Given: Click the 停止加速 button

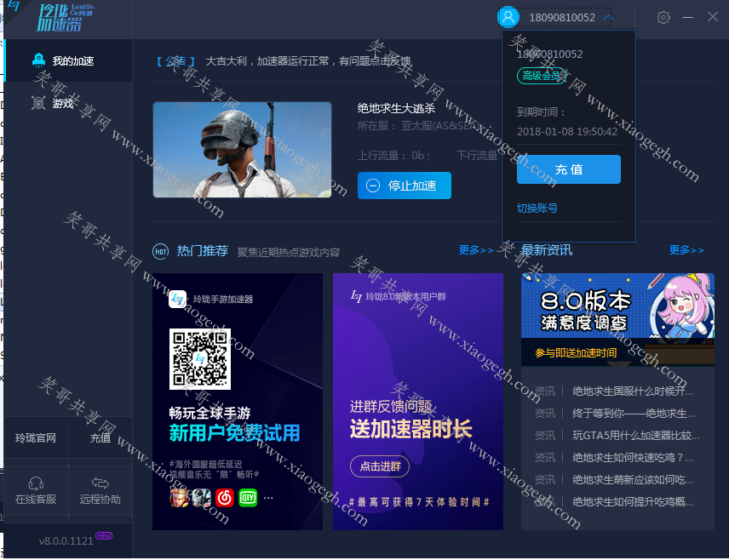Looking at the screenshot, I should pyautogui.click(x=404, y=186).
